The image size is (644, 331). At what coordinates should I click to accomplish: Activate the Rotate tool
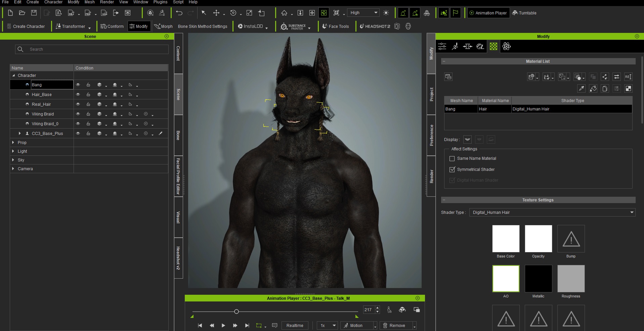(233, 13)
